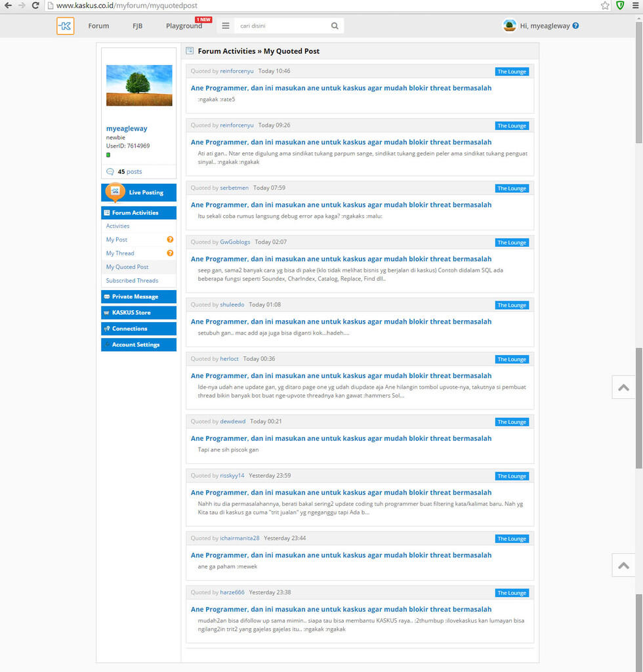The image size is (643, 672).
Task: Expand the Private Message section
Action: (x=139, y=297)
